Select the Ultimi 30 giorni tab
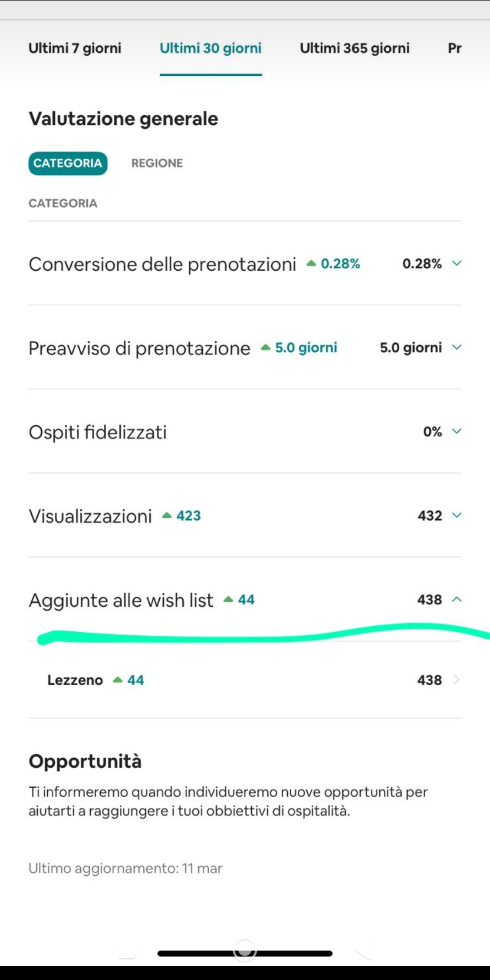490x980 pixels. (x=211, y=48)
